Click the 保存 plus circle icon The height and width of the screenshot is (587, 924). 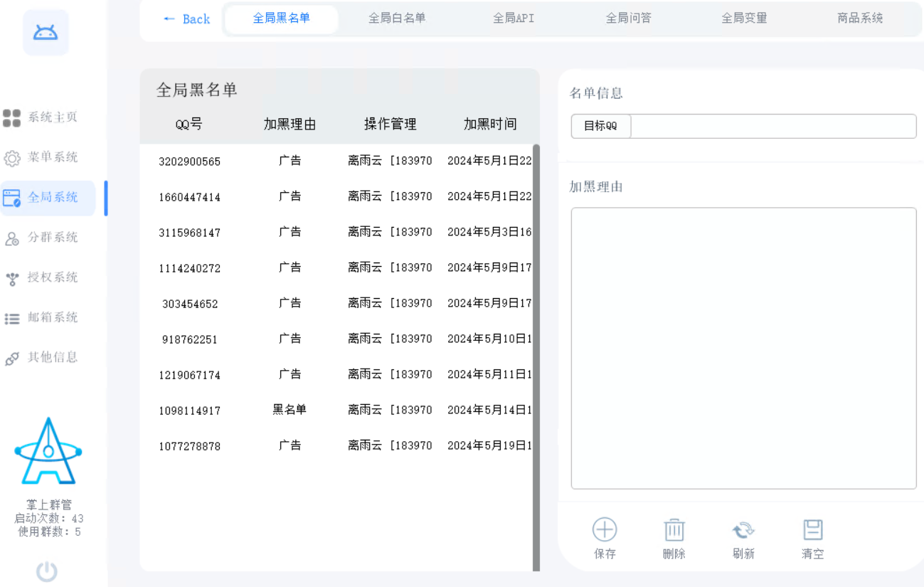[x=605, y=529]
